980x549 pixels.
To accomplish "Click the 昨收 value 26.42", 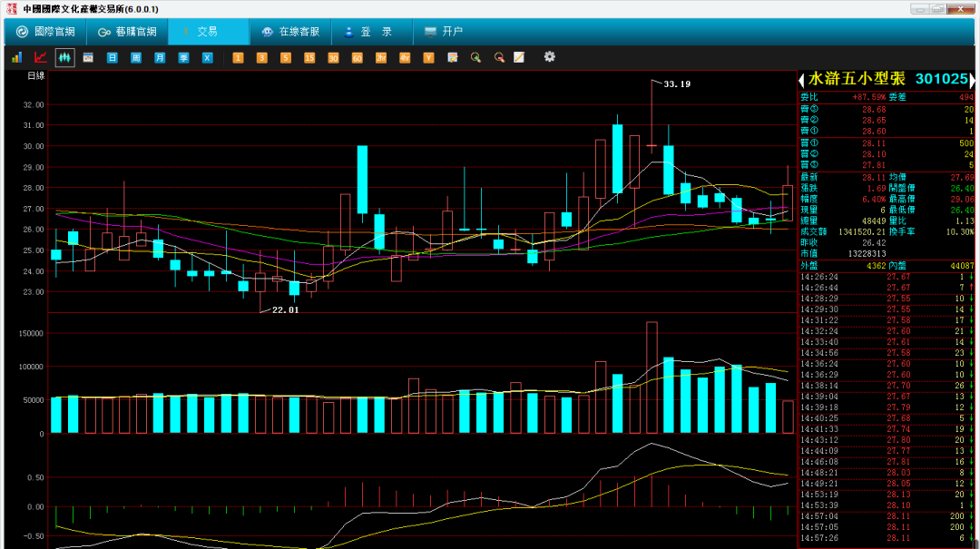I will click(874, 242).
